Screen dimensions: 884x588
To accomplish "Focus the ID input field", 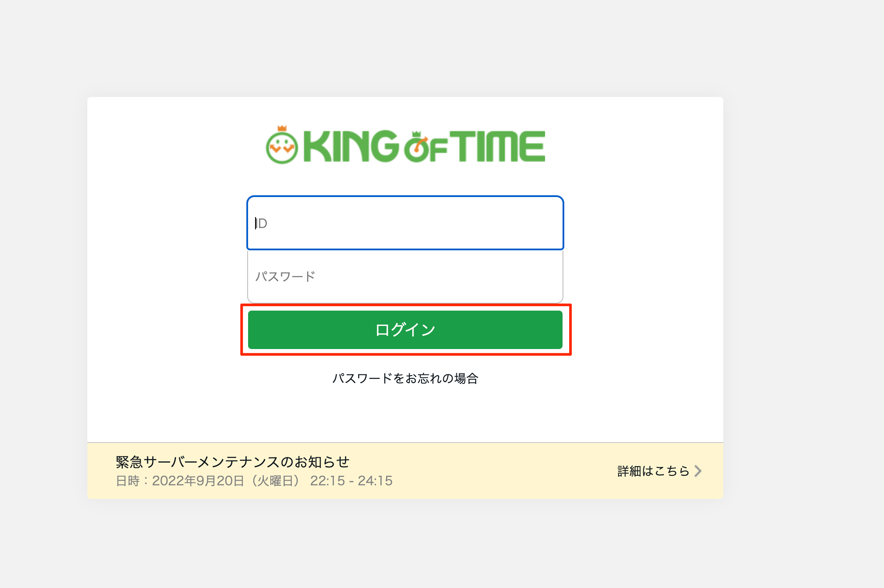I will pyautogui.click(x=405, y=223).
